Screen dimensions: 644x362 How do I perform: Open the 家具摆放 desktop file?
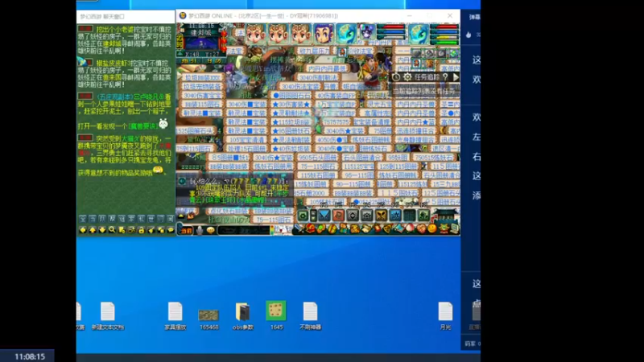pos(175,316)
